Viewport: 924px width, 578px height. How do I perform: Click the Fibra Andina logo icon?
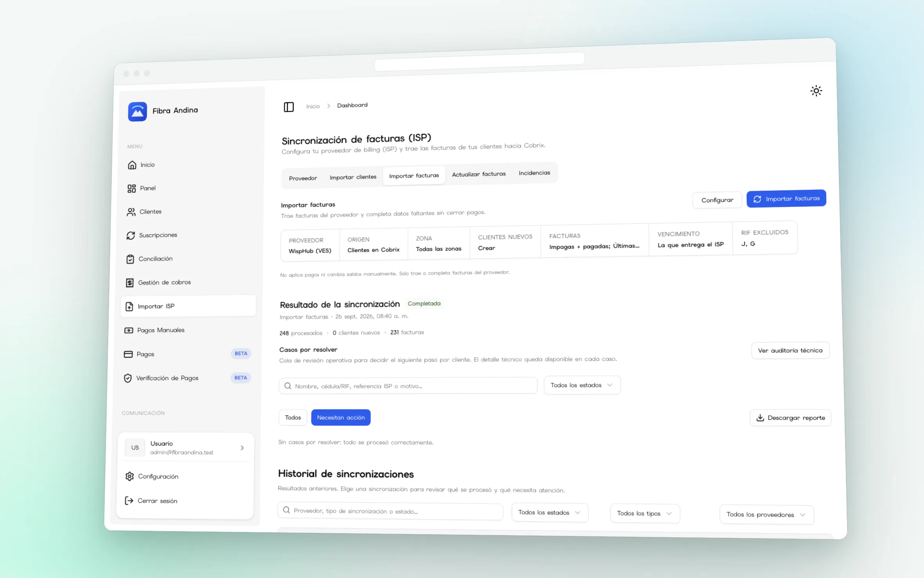tap(137, 112)
